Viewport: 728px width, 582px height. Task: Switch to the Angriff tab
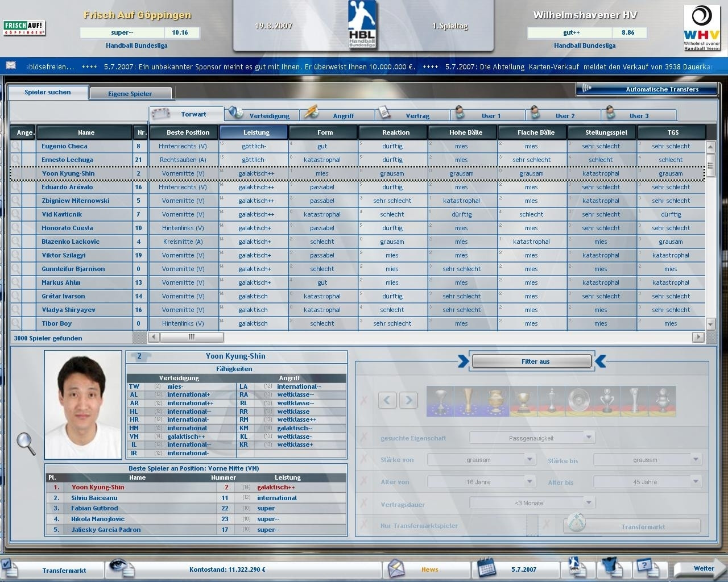338,115
